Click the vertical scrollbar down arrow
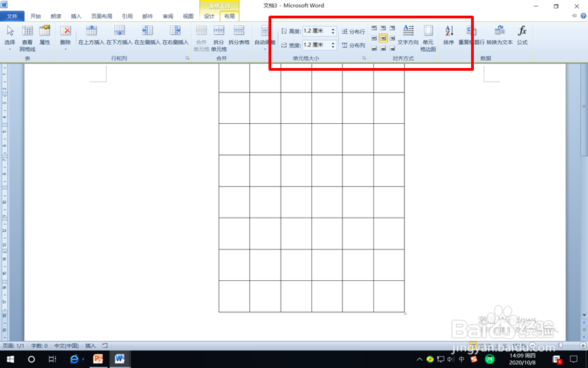Image resolution: width=588 pixels, height=368 pixels. coord(584,315)
